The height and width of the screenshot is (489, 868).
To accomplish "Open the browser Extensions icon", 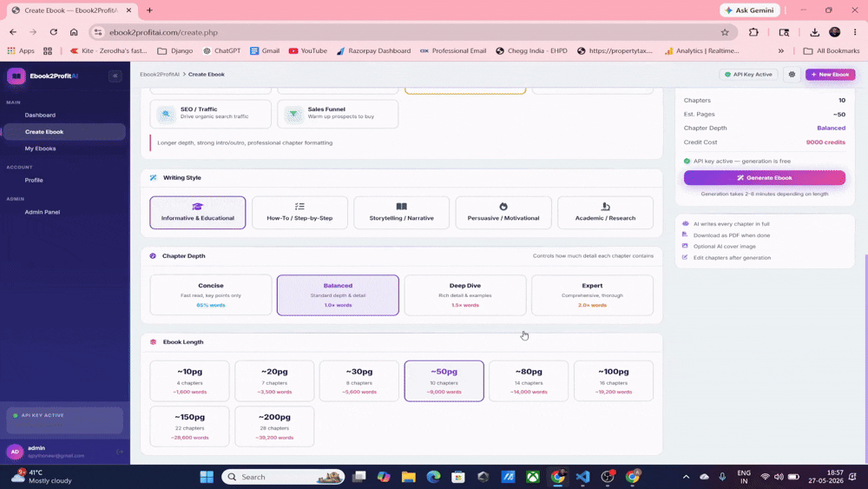I will (753, 32).
